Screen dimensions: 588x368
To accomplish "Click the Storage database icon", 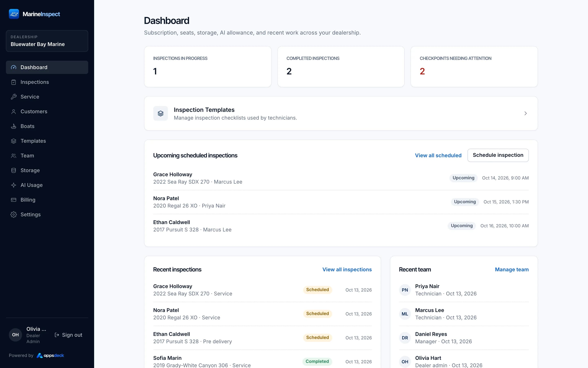I will pos(14,170).
